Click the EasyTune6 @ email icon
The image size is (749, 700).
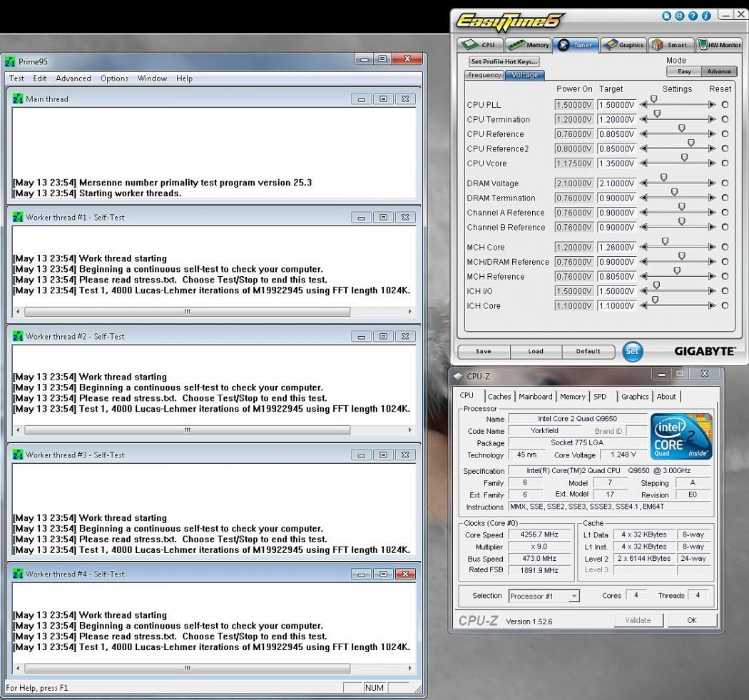[680, 16]
